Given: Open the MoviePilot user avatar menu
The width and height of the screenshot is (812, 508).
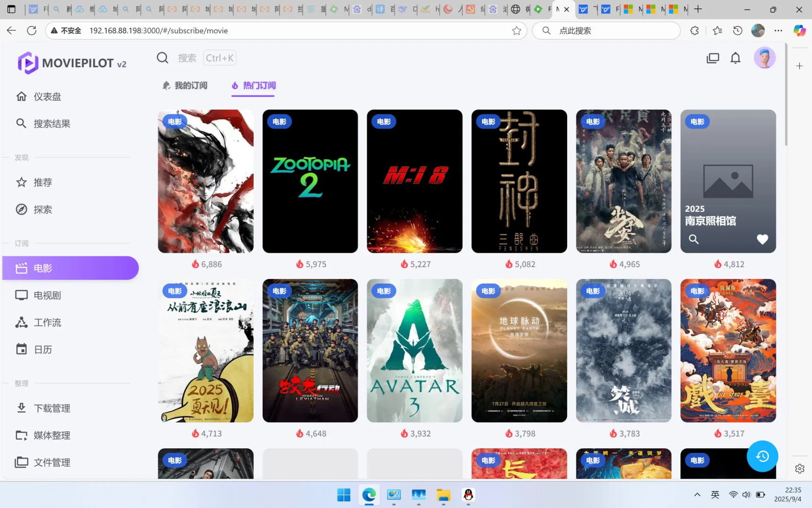Looking at the screenshot, I should (765, 58).
